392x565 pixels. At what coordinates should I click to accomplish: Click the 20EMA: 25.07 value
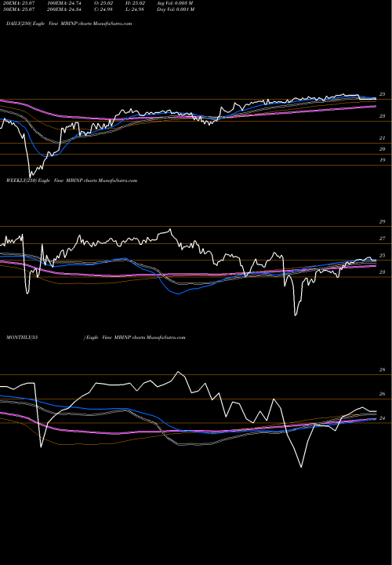(18, 2)
